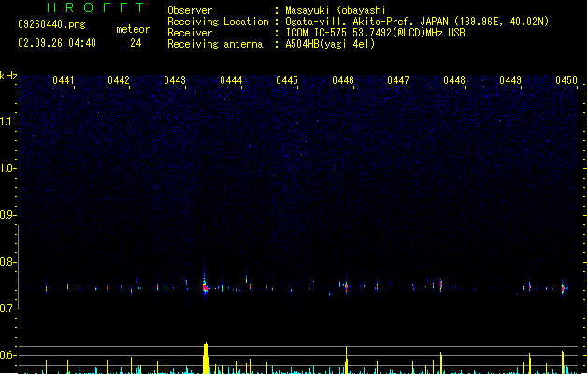Click the kHz axis unit label
The image size is (588, 374).
[8, 76]
